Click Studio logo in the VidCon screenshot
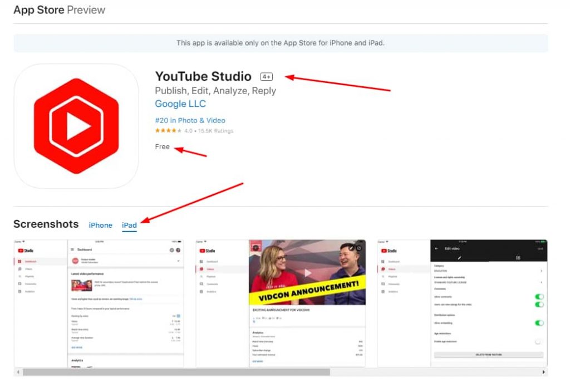570x392 pixels. point(207,251)
